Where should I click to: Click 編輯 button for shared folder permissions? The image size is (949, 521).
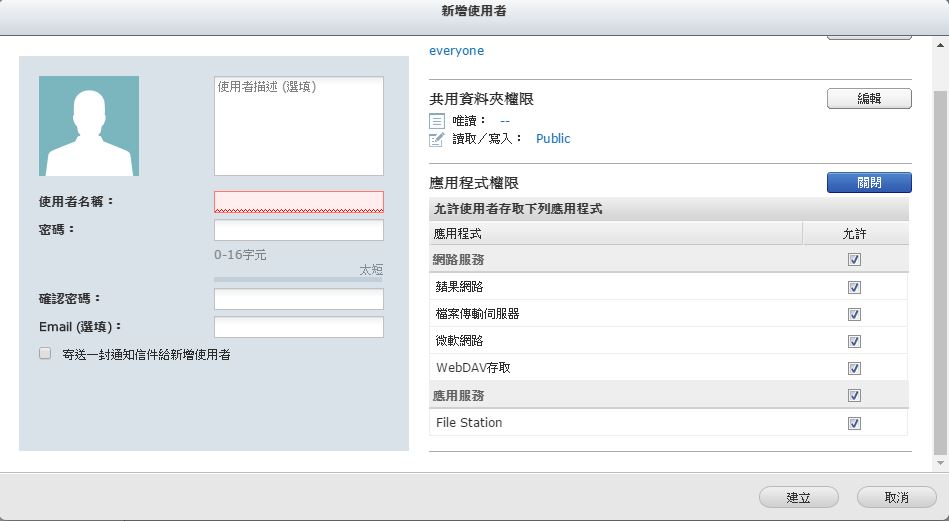click(x=869, y=99)
